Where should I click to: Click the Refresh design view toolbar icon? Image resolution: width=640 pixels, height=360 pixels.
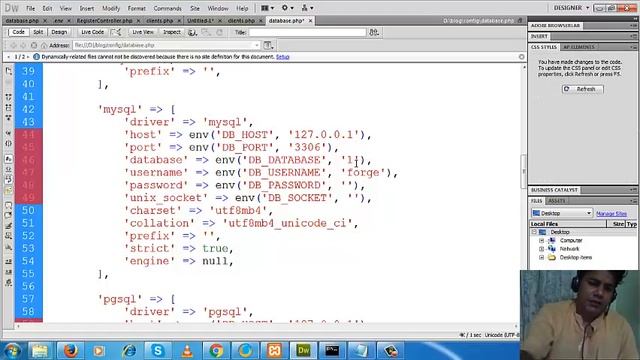pos(220,32)
